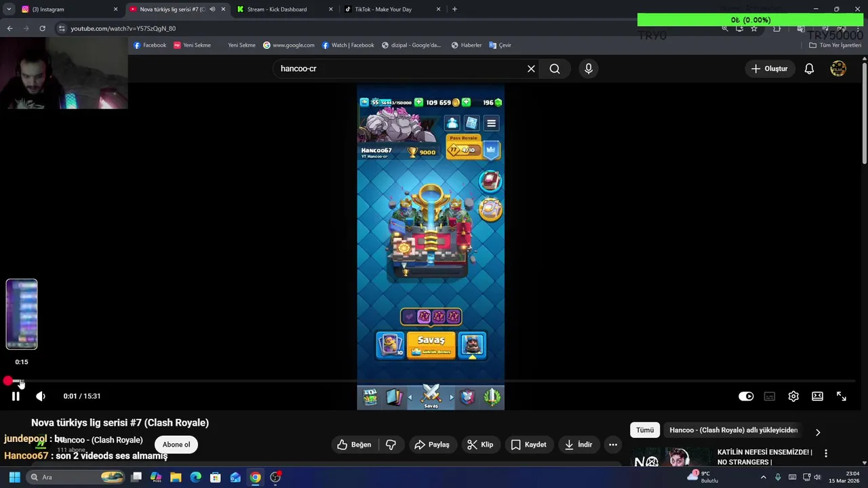The height and width of the screenshot is (488, 868).
Task: View site information icon in address bar
Action: (62, 28)
